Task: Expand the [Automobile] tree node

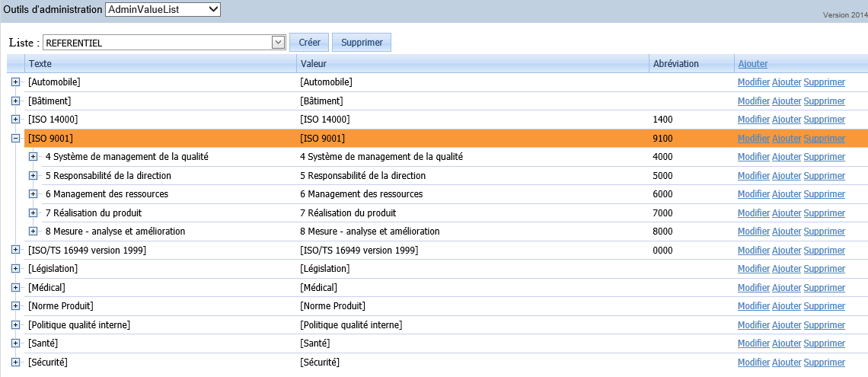Action: (15, 82)
